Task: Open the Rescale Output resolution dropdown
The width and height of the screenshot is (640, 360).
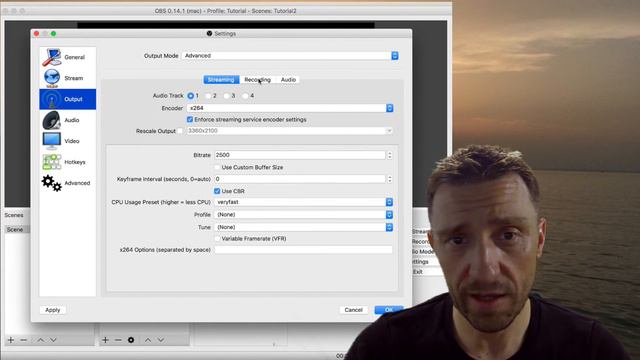Action: (x=290, y=131)
